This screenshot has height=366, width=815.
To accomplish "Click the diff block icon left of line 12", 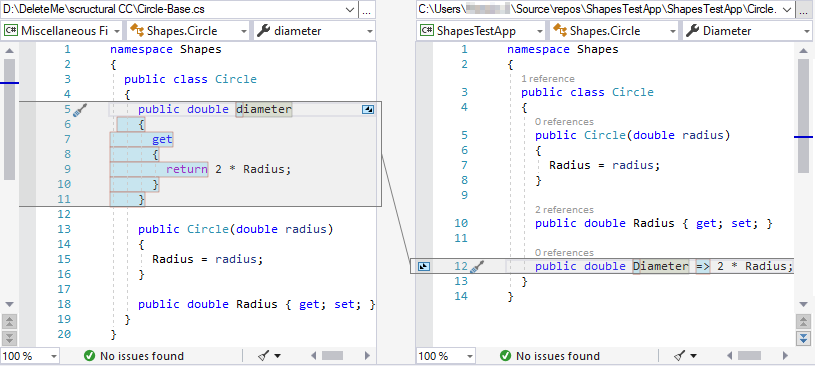I will click(424, 266).
